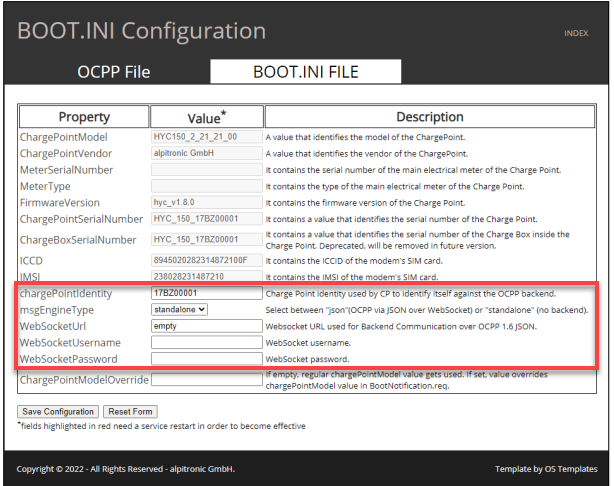Click the WebSocketUrl description text
Image resolution: width=614 pixels, height=486 pixels.
[x=401, y=326]
